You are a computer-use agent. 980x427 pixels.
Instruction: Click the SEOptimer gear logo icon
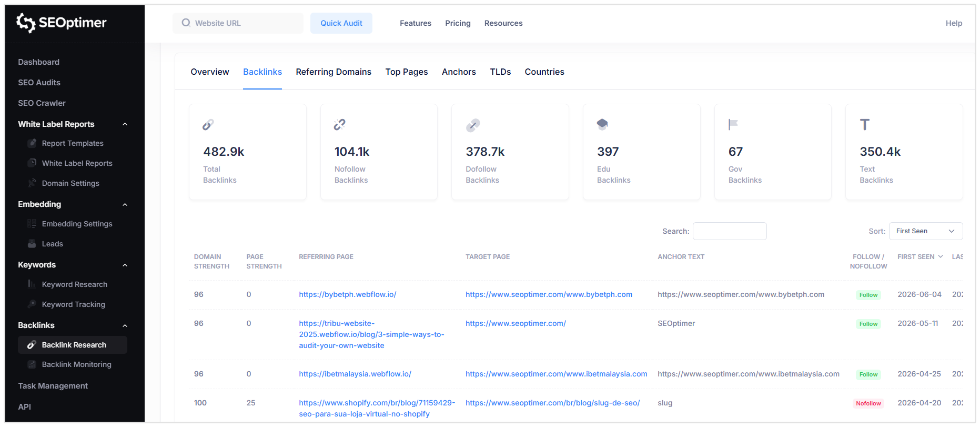pyautogui.click(x=26, y=23)
